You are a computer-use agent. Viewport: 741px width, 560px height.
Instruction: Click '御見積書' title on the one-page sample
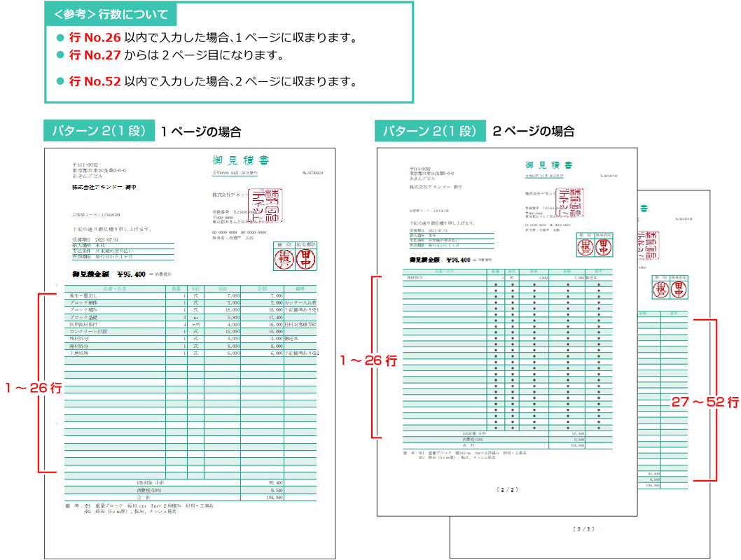[x=241, y=160]
